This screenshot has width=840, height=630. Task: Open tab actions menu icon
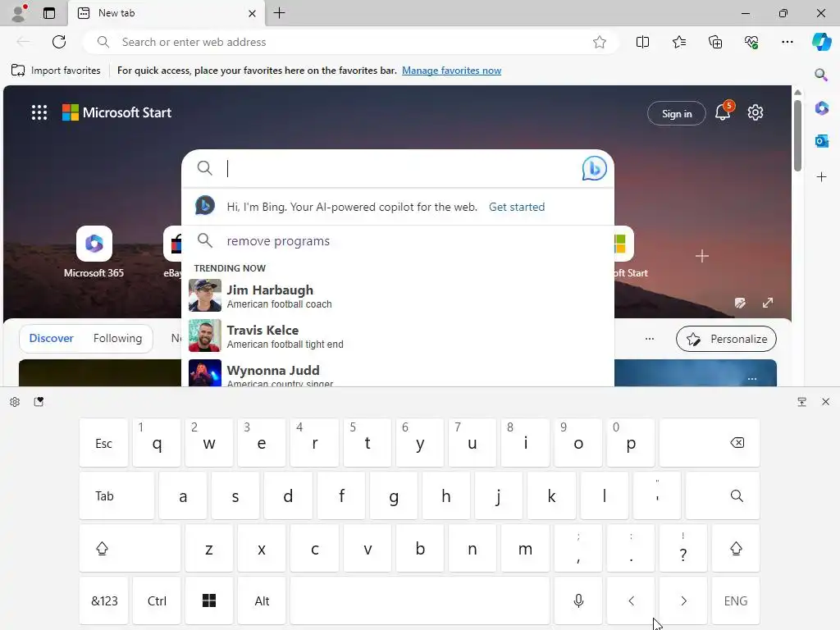pos(49,13)
